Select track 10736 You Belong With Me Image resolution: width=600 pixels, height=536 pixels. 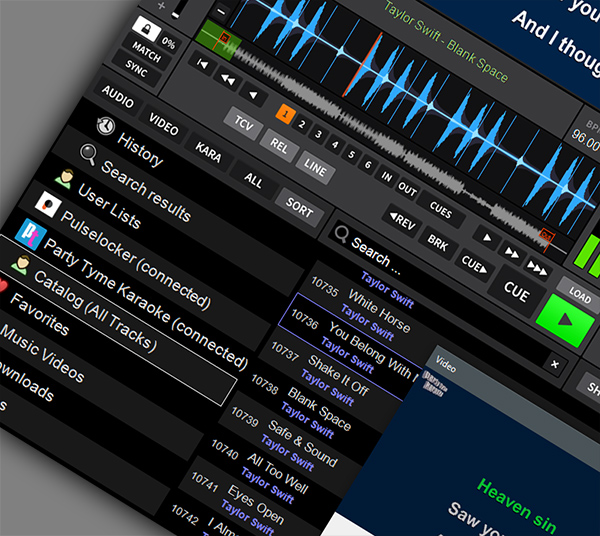pos(352,346)
